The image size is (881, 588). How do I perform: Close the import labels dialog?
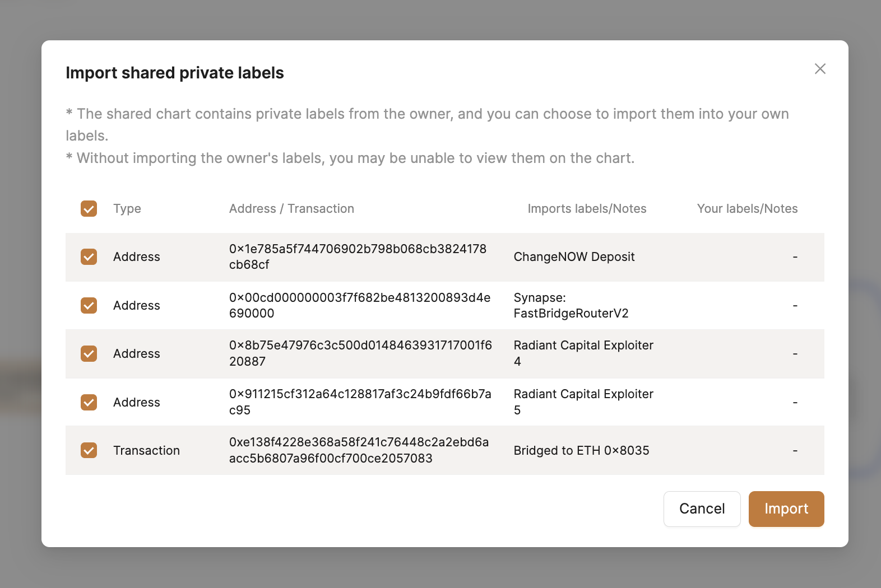(820, 69)
